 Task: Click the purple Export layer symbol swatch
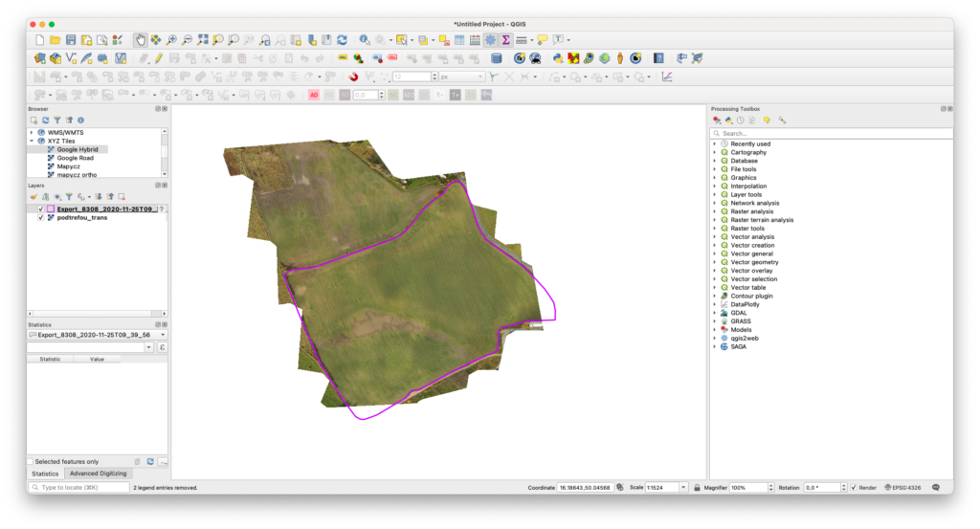click(x=50, y=209)
